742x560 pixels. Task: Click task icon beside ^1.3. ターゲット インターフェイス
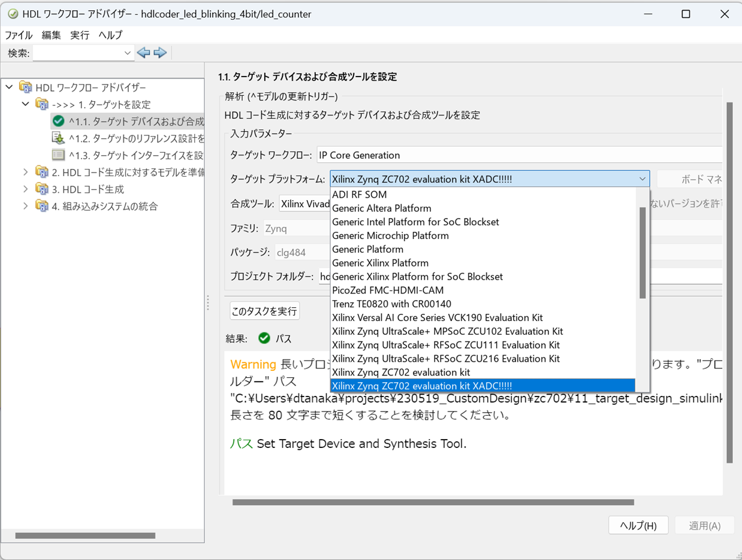pyautogui.click(x=58, y=155)
